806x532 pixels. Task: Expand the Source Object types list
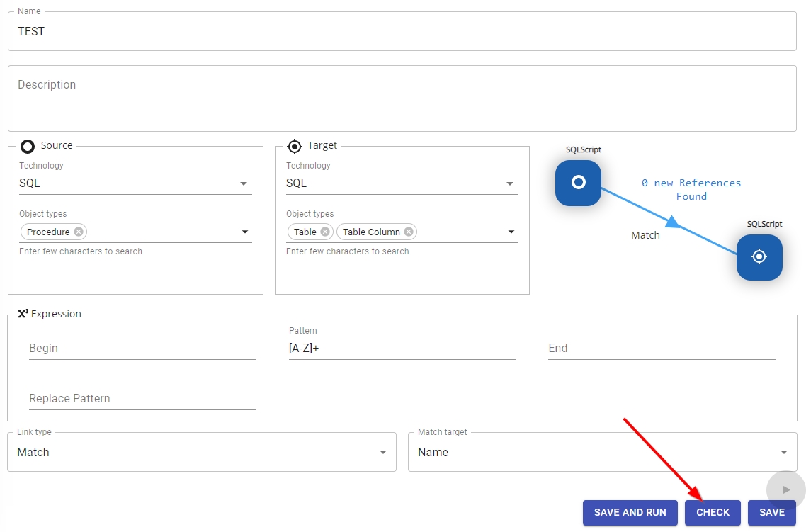(245, 232)
